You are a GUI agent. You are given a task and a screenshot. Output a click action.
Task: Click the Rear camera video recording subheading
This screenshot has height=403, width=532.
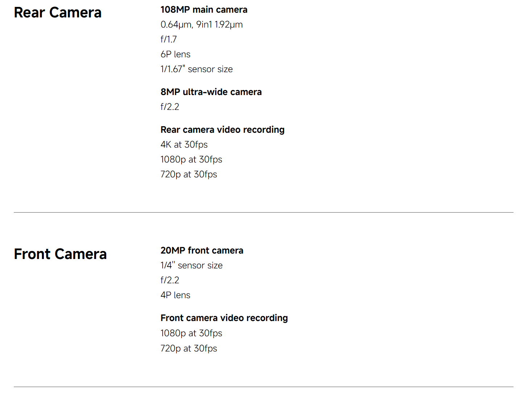222,130
